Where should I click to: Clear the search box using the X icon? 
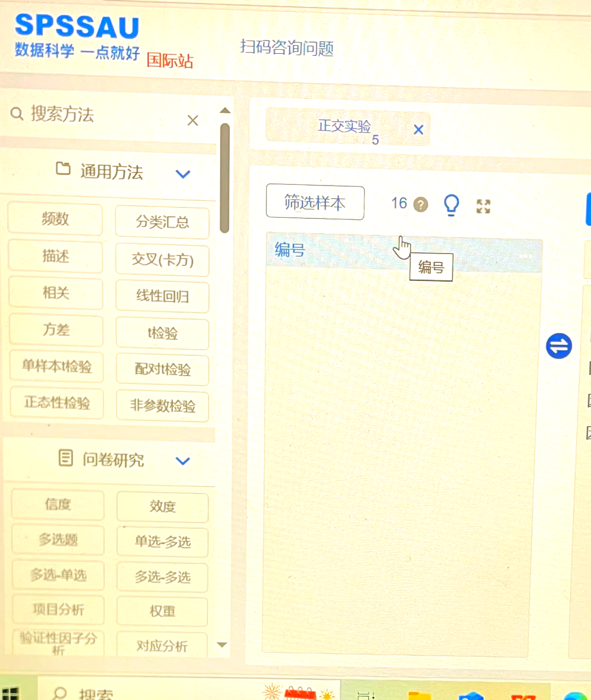[193, 120]
